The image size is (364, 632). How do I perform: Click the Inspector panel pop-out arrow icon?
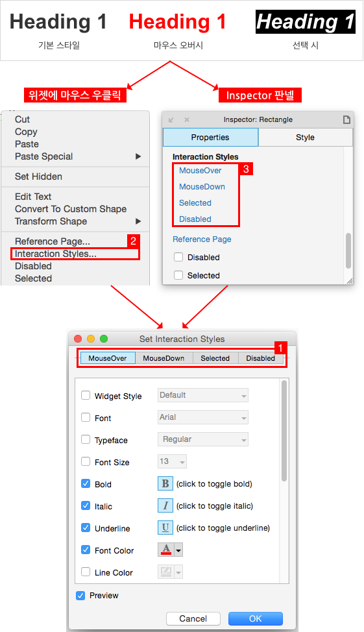click(171, 119)
